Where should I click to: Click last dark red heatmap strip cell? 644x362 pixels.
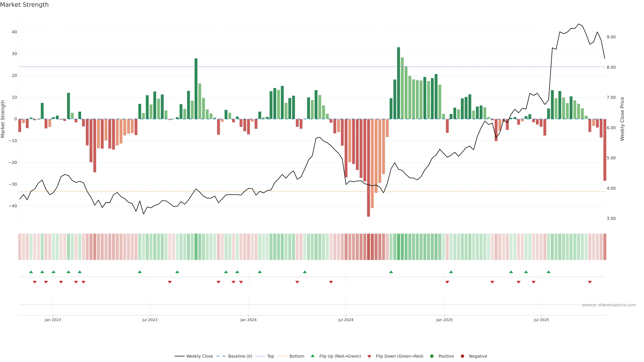tap(605, 247)
